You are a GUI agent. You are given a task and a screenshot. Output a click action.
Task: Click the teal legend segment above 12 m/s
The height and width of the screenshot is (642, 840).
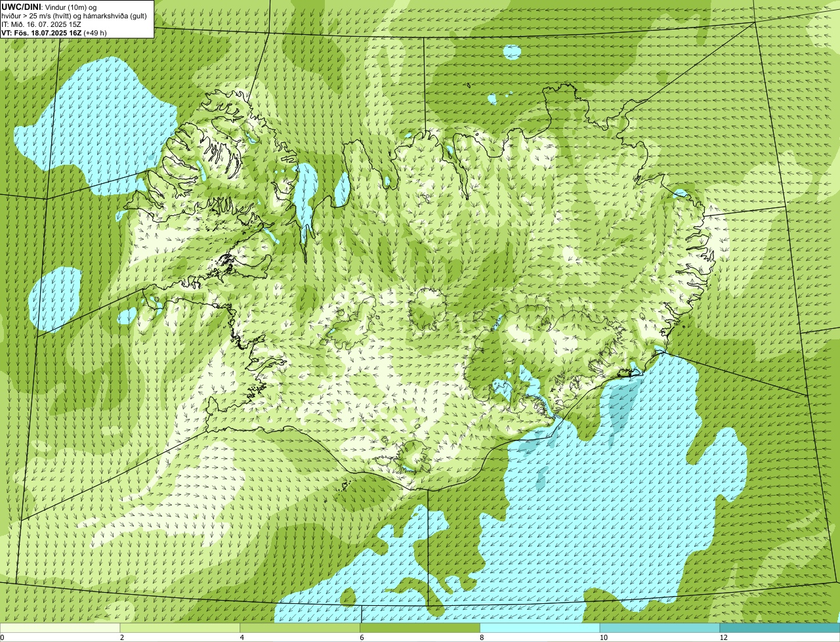pos(780,628)
